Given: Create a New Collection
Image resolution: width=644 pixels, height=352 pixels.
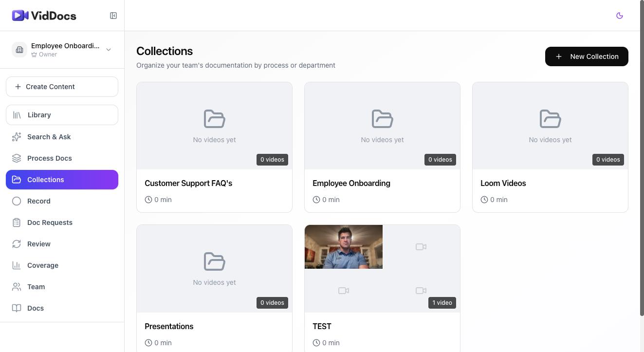Looking at the screenshot, I should [587, 56].
